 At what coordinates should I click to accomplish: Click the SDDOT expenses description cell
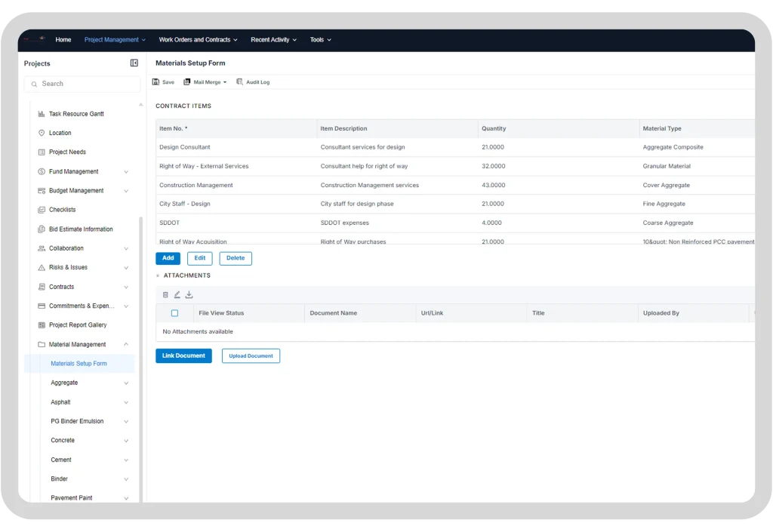pyautogui.click(x=397, y=223)
